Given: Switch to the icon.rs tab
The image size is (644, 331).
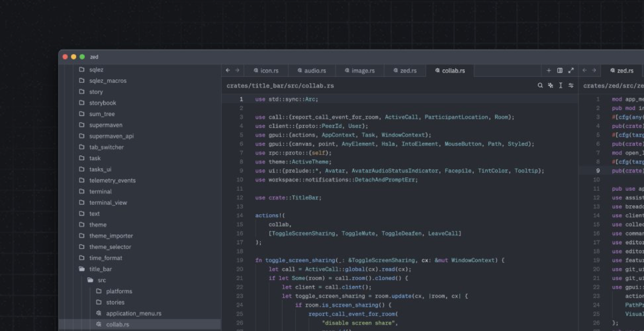Looking at the screenshot, I should [266, 70].
